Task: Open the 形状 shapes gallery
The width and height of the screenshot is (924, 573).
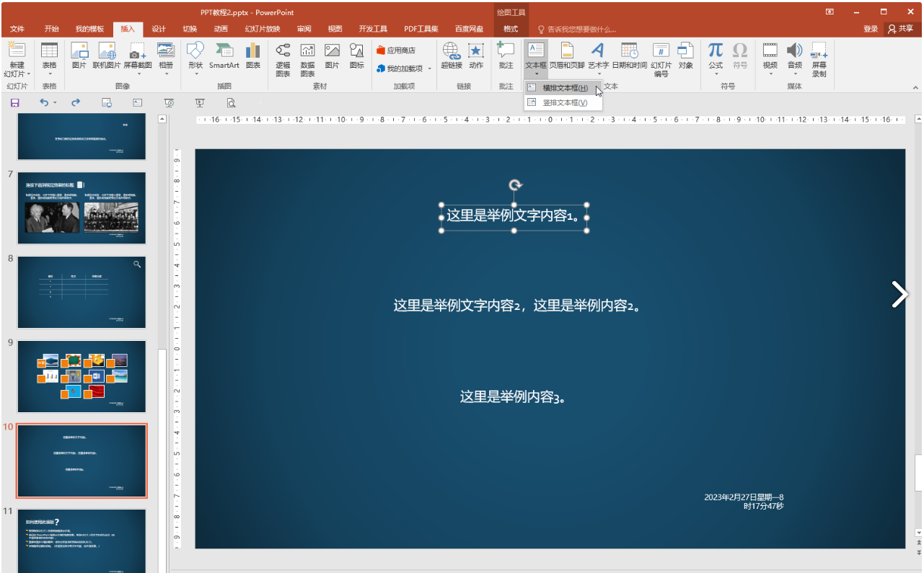Action: coord(195,59)
